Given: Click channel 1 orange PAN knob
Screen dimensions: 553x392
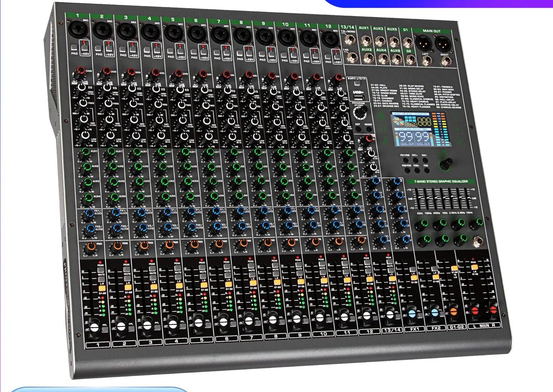Looking at the screenshot, I should point(91,247).
